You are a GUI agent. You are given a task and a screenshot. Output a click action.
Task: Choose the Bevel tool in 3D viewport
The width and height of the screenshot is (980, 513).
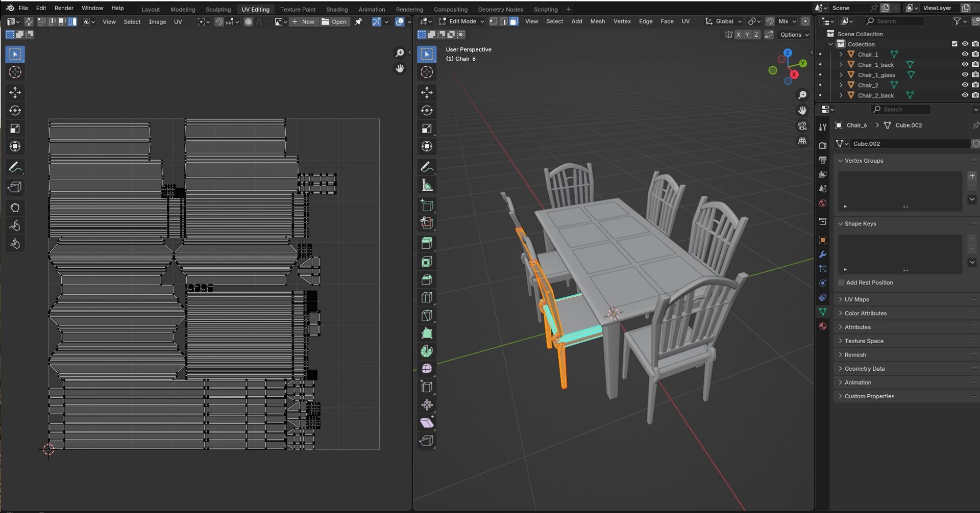[x=427, y=279]
